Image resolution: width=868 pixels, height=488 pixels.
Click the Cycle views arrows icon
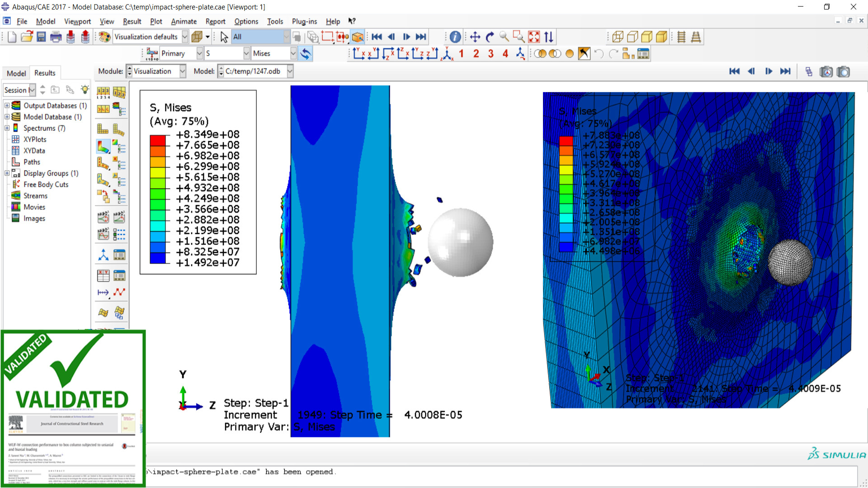548,37
